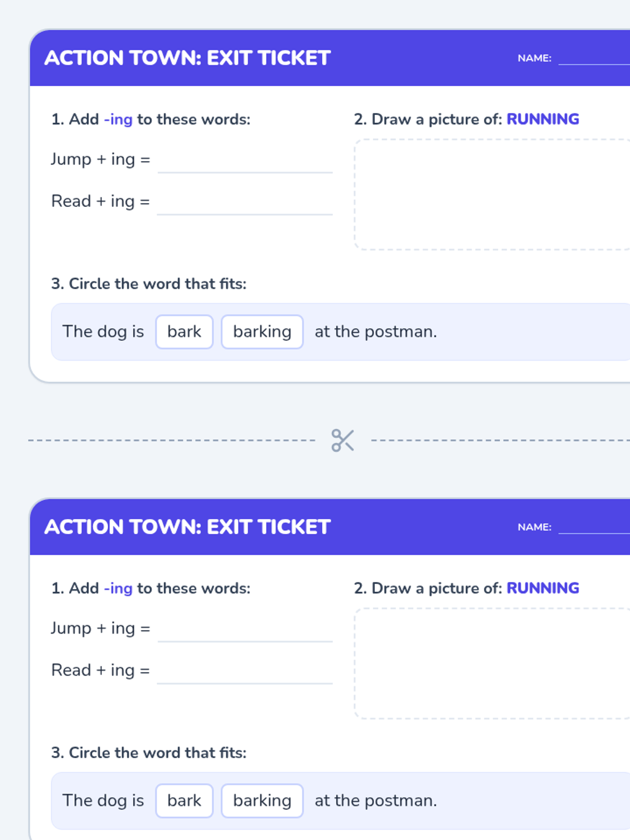630x840 pixels.
Task: Click the Jump + ing answer line, first ticket
Action: 245,164
